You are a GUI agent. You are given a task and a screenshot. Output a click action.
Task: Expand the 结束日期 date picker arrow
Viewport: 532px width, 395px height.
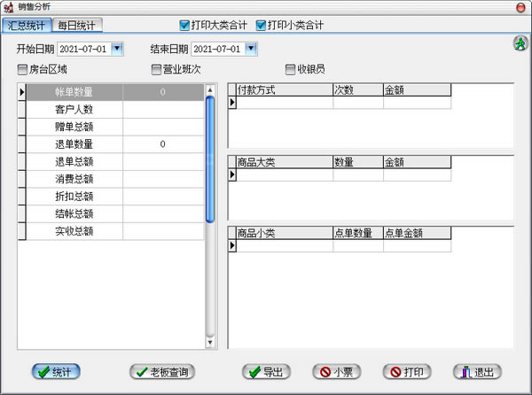coord(252,48)
